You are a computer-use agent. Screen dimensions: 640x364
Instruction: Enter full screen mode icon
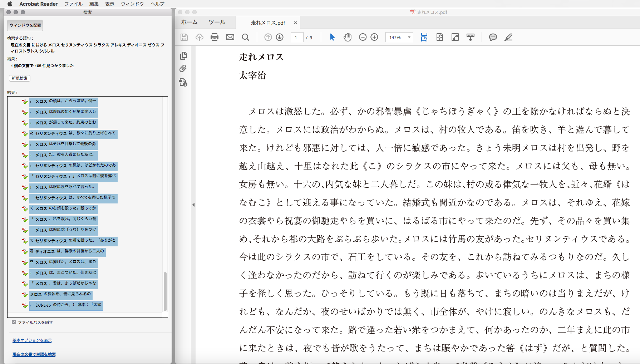(455, 37)
